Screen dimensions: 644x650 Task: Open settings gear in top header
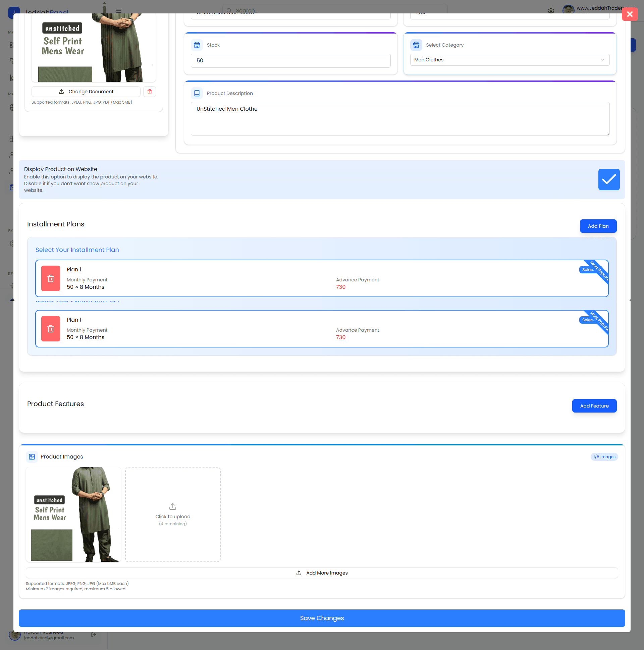[x=551, y=10]
